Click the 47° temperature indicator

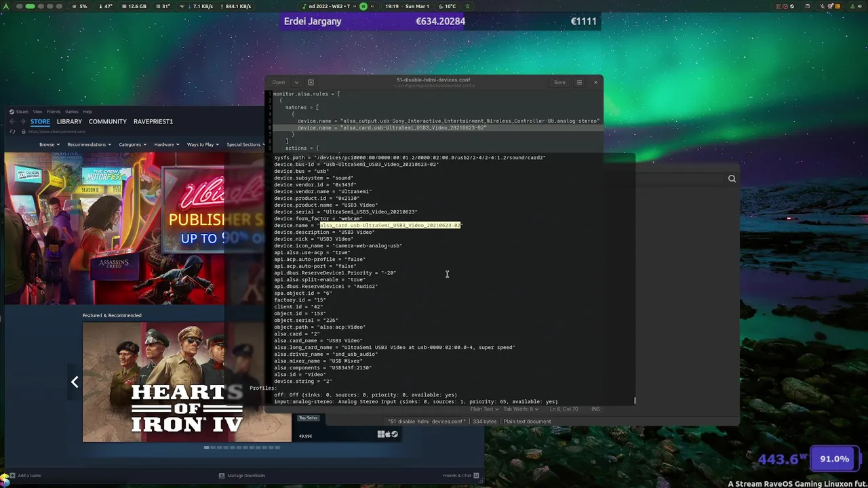106,6
